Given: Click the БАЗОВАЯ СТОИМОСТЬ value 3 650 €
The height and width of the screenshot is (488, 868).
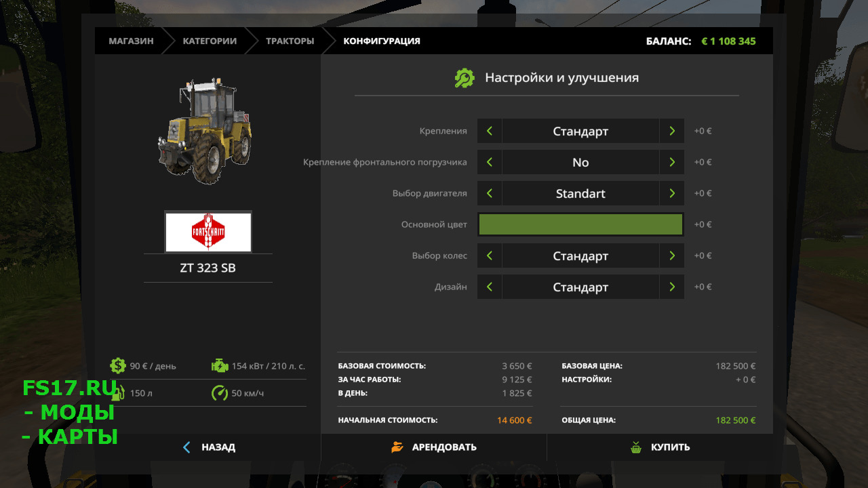Looking at the screenshot, I should click(517, 366).
